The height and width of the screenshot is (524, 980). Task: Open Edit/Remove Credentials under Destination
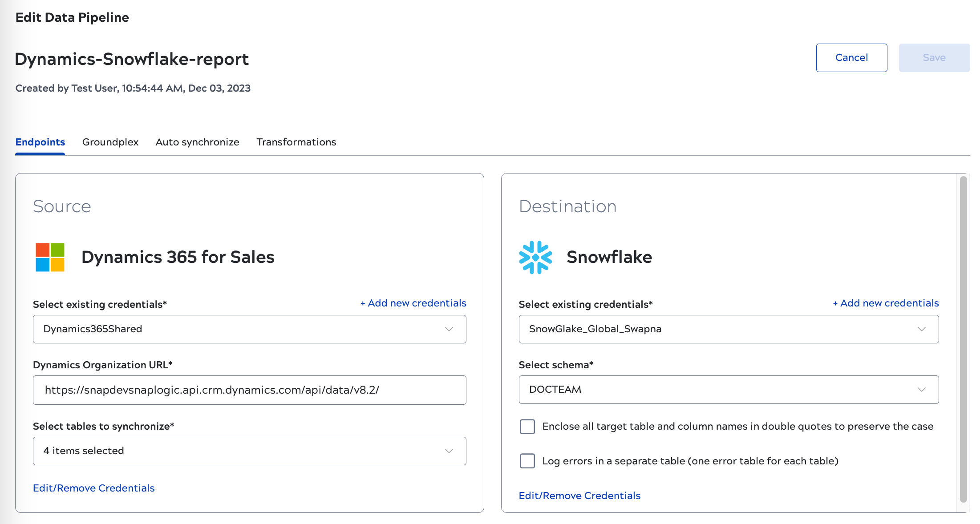tap(579, 495)
